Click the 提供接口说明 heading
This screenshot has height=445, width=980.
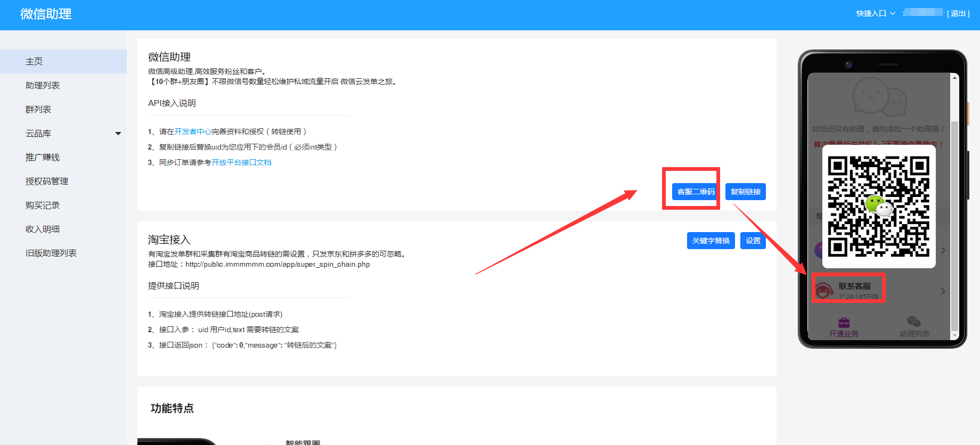click(x=174, y=286)
